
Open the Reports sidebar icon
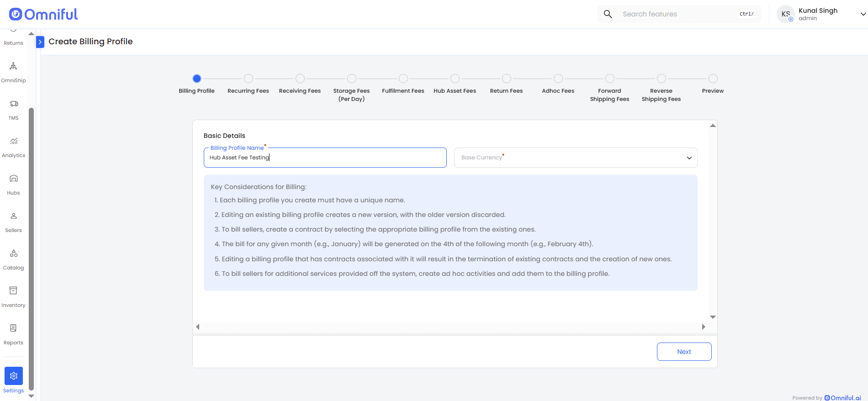point(13,328)
